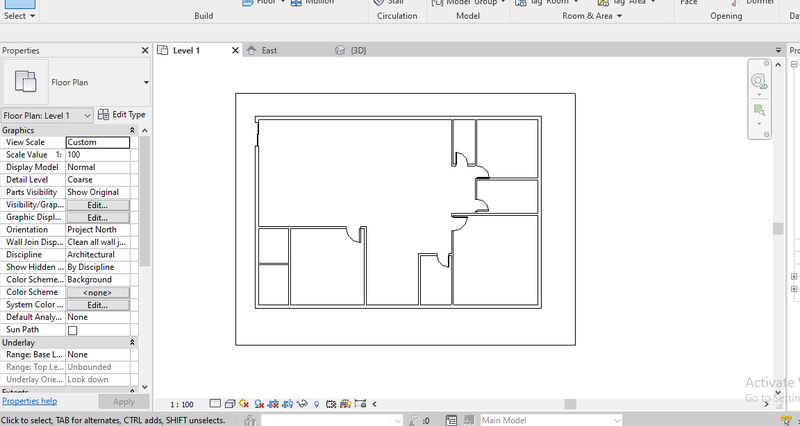Open the Select dropdown on the ribbon
The height and width of the screenshot is (426, 800).
point(19,16)
